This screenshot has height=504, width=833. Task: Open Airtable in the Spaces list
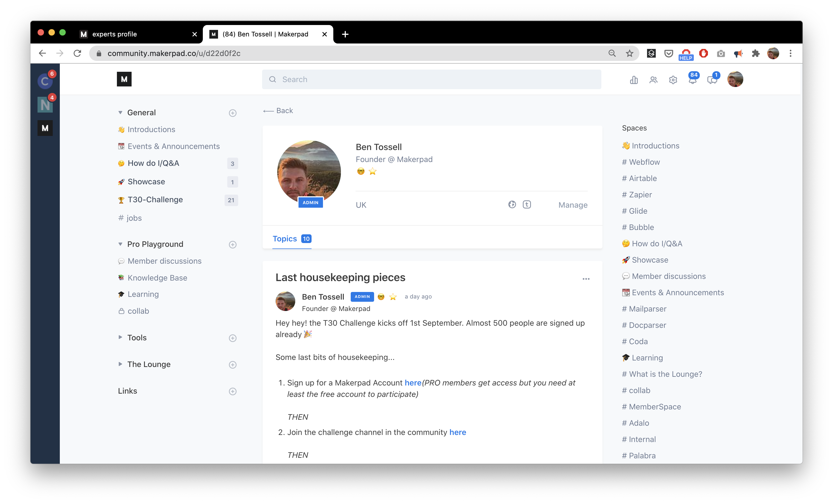pos(639,178)
